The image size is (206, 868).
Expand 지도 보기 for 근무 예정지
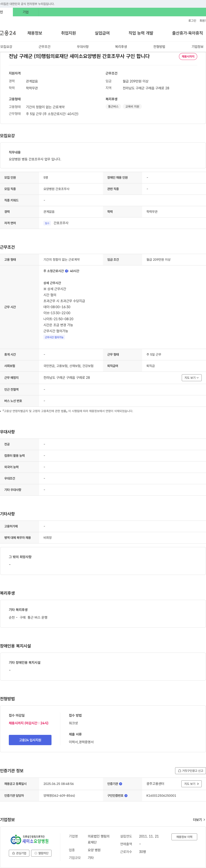[x=192, y=378]
